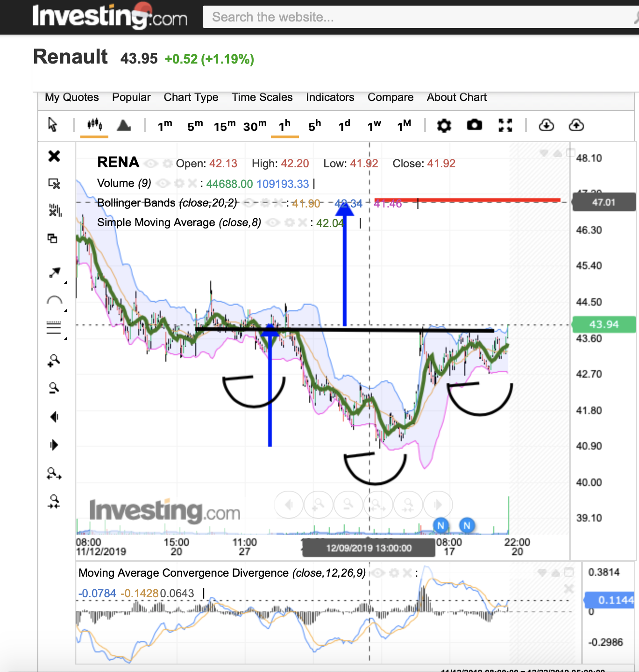The width and height of the screenshot is (639, 672).
Task: Set timeframe to 30 minutes
Action: coord(255,126)
